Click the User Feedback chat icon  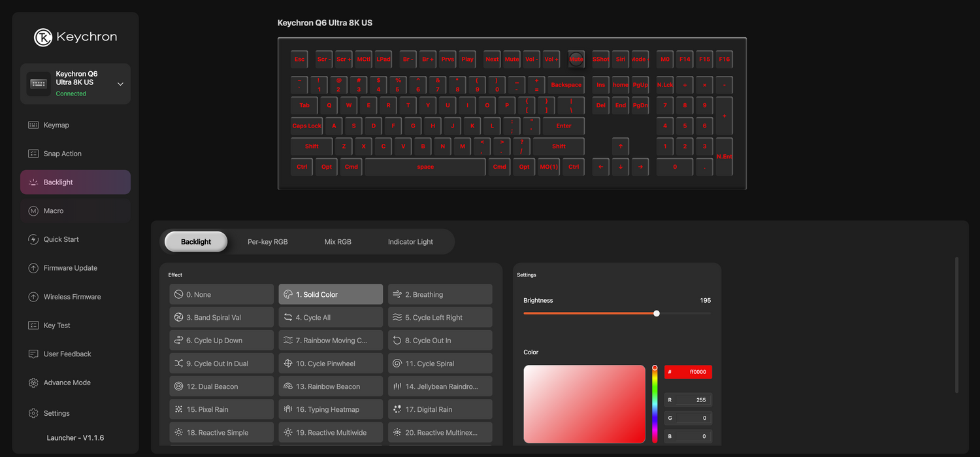pos(33,354)
